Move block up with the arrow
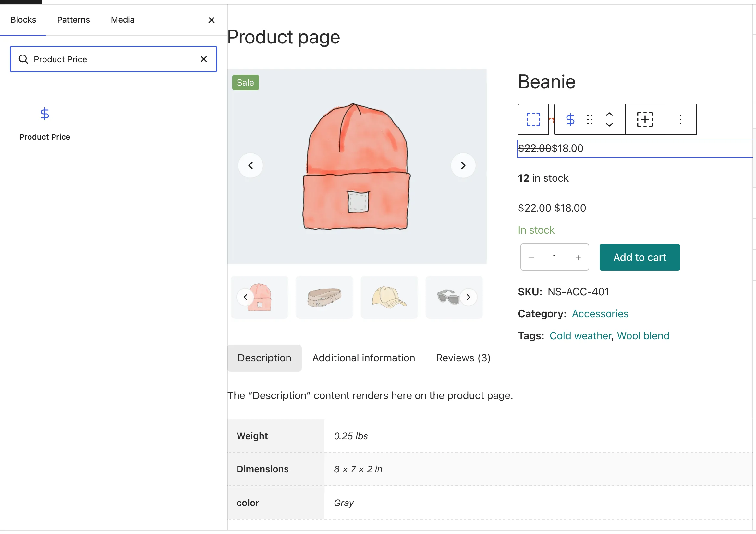This screenshot has width=756, height=534. 609,114
